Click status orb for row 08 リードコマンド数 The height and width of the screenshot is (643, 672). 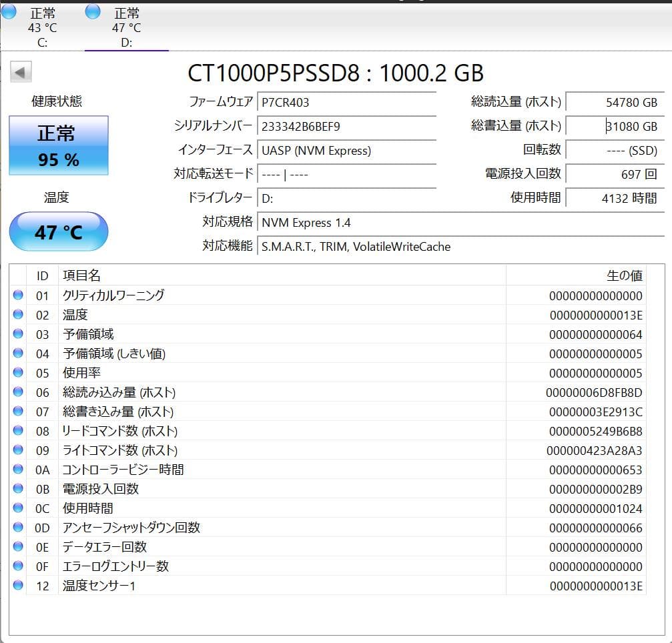click(x=18, y=430)
